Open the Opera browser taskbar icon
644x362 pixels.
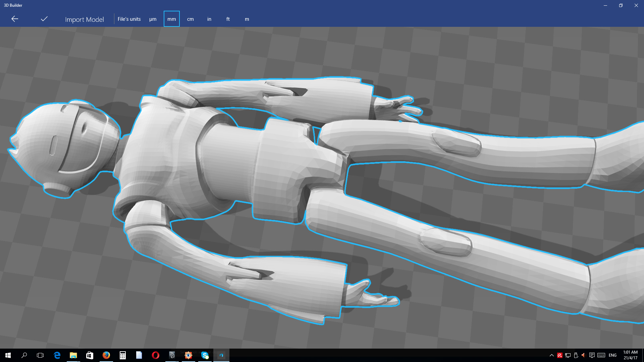(x=155, y=355)
